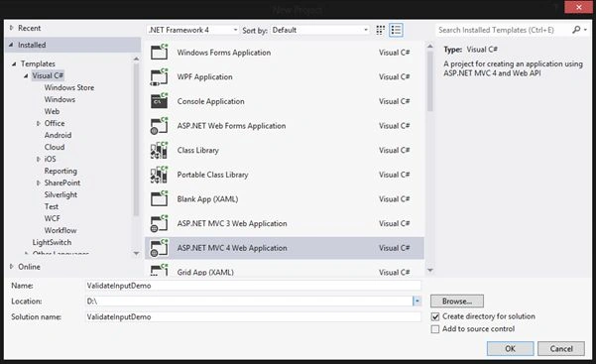Viewport: 596px width, 364px height.
Task: Click the Console Application template icon
Action: (159, 101)
